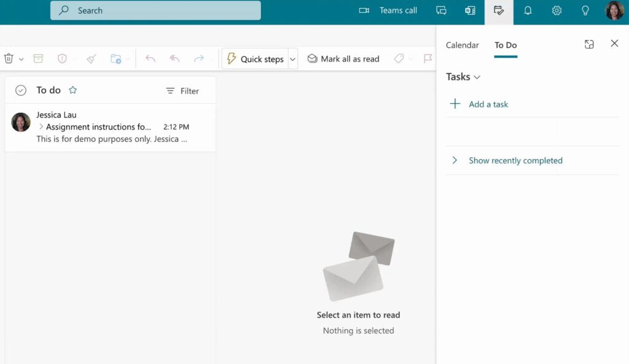This screenshot has height=364, width=629.
Task: Click the magnifier icon in the Search box
Action: point(63,10)
